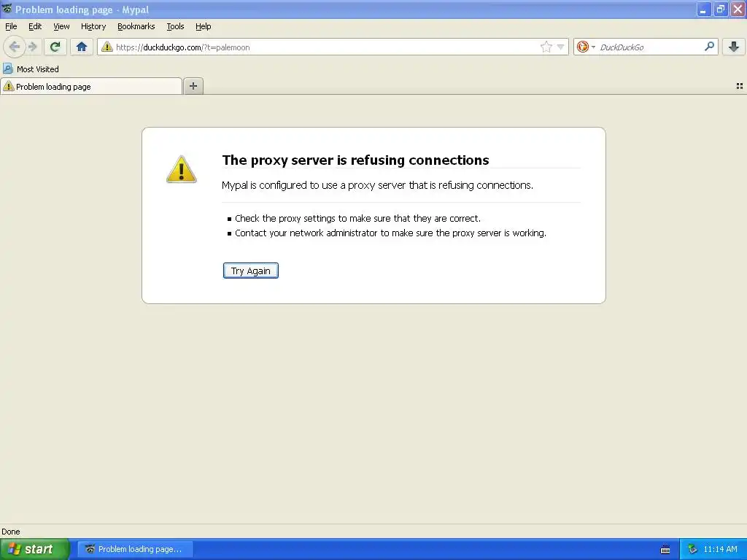Viewport: 747px width, 560px height.
Task: Click the Mypal raccoon title bar icon
Action: [x=7, y=9]
